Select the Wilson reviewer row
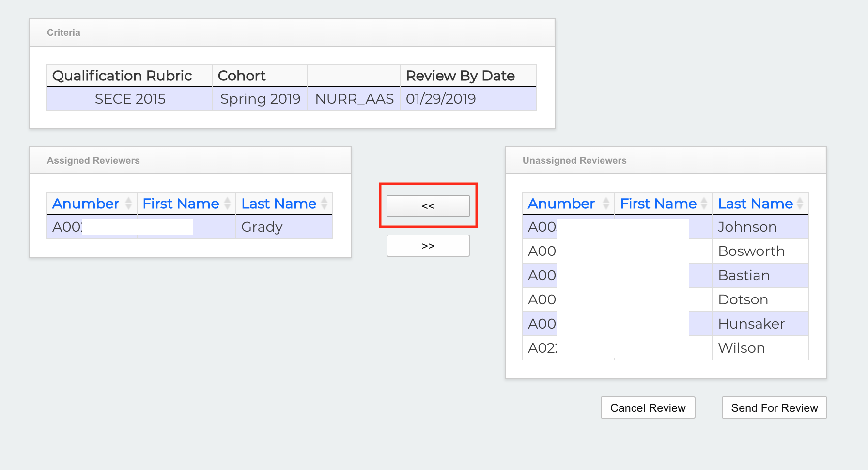 [x=741, y=348]
